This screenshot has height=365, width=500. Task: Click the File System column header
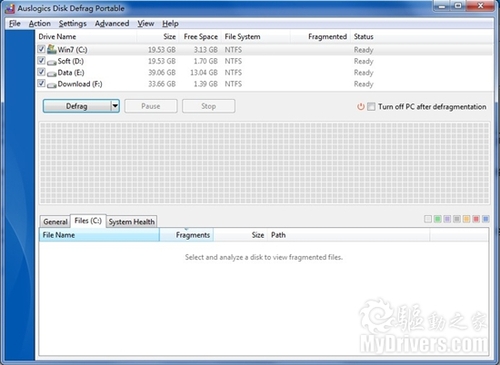256,37
